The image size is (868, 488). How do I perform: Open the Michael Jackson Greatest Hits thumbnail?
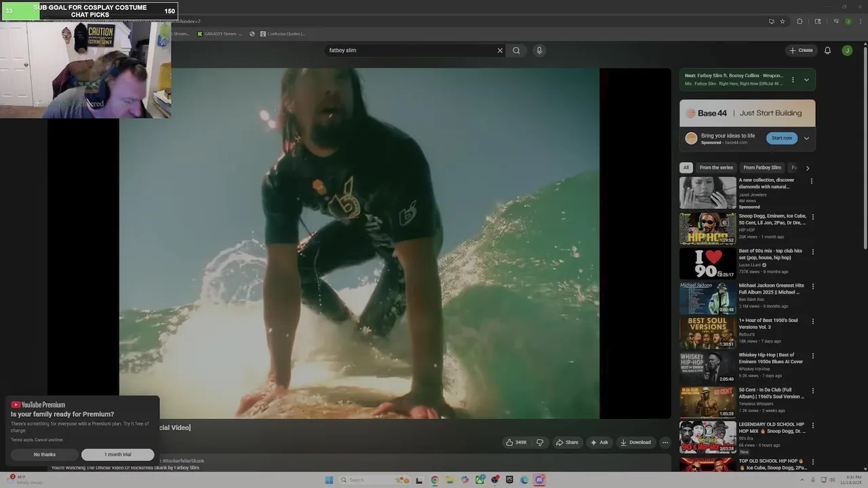pyautogui.click(x=708, y=298)
